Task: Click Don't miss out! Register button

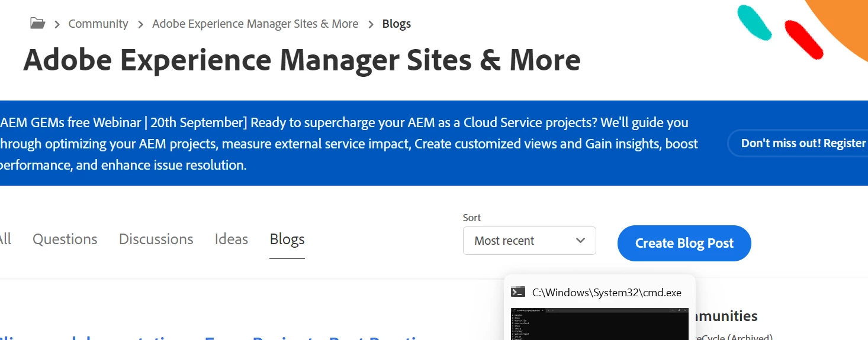Action: [798, 143]
